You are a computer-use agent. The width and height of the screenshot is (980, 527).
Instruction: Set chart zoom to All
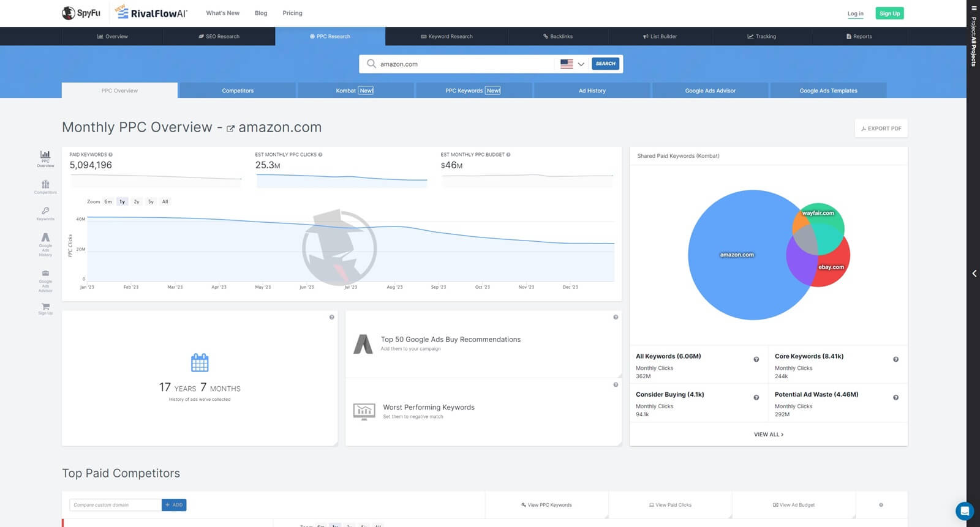pos(165,201)
